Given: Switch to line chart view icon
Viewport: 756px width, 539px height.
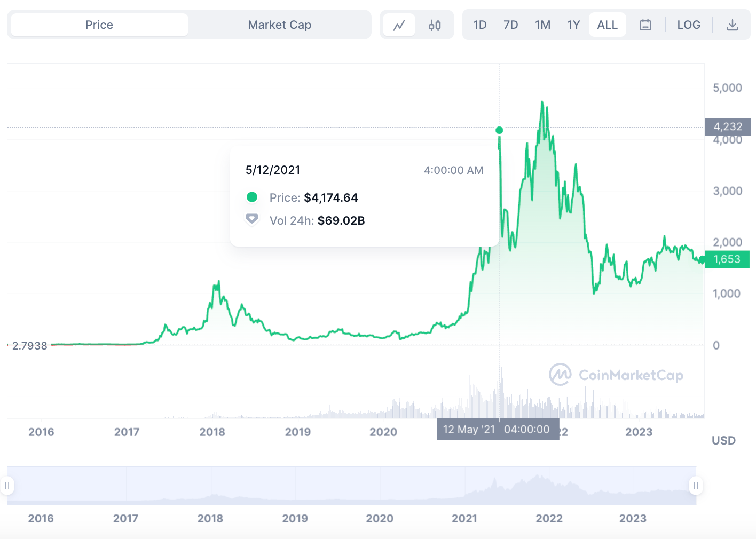Looking at the screenshot, I should (399, 25).
